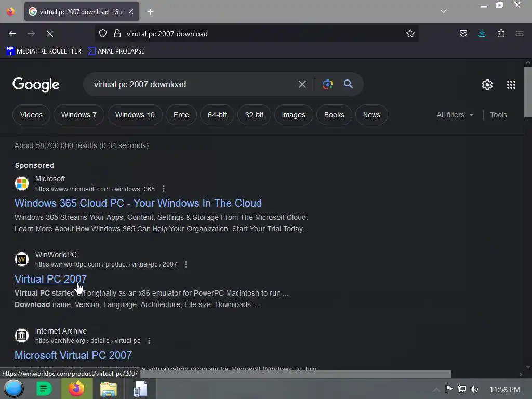The image size is (532, 399).
Task: Stop loading the page
Action: [x=50, y=34]
